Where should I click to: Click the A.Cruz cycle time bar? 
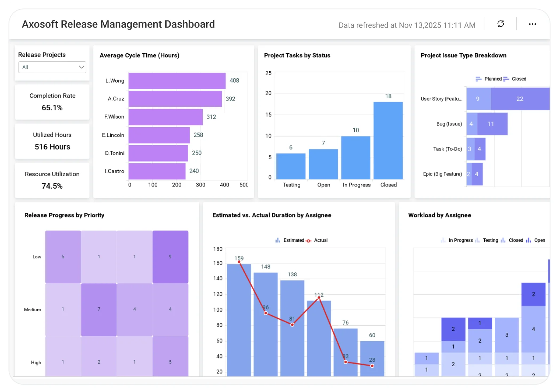[175, 99]
